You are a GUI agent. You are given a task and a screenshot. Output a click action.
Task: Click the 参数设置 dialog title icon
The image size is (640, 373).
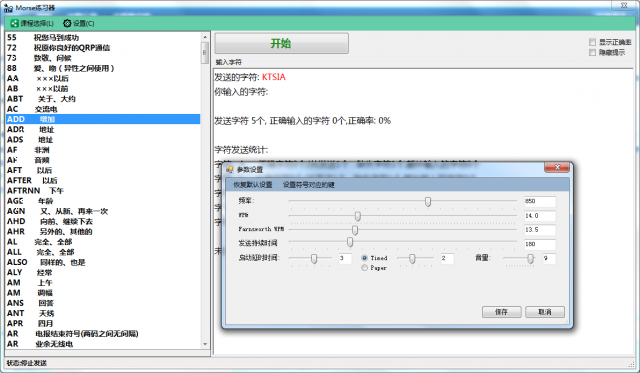pyautogui.click(x=230, y=169)
